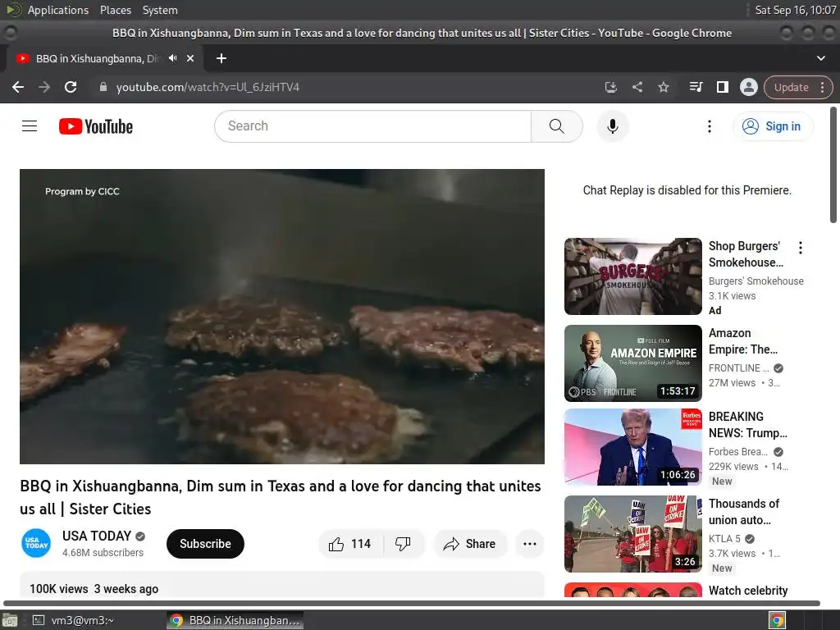Open Shop Burgers' Smokehouse ad title
840x630 pixels.
pyautogui.click(x=746, y=254)
